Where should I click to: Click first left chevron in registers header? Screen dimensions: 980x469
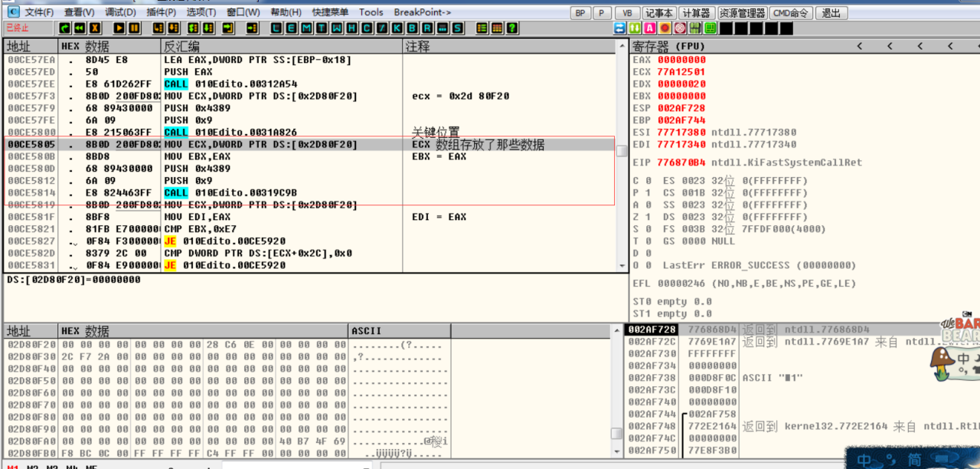tap(860, 47)
